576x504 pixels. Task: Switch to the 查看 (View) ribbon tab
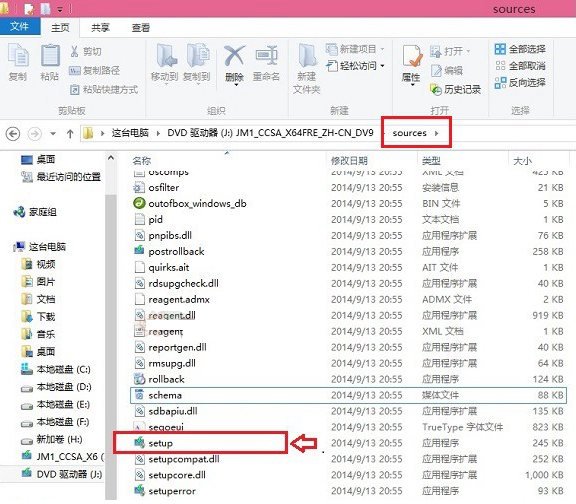[x=141, y=28]
